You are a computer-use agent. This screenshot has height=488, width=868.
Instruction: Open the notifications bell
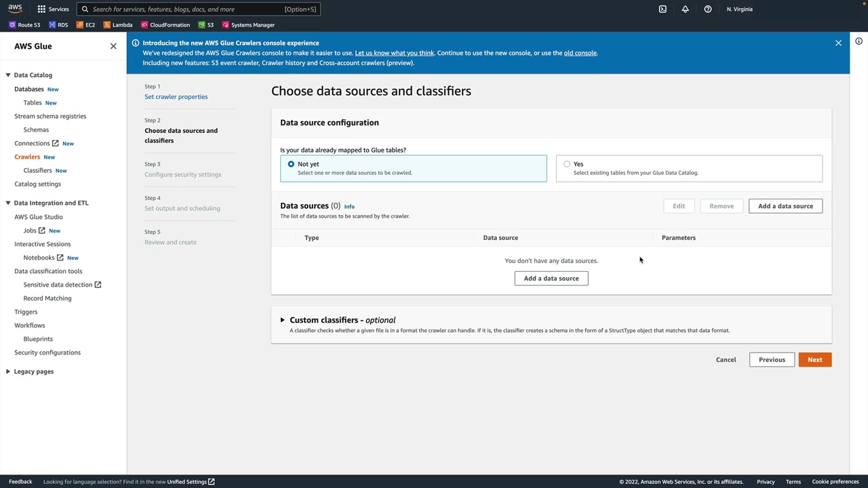685,9
